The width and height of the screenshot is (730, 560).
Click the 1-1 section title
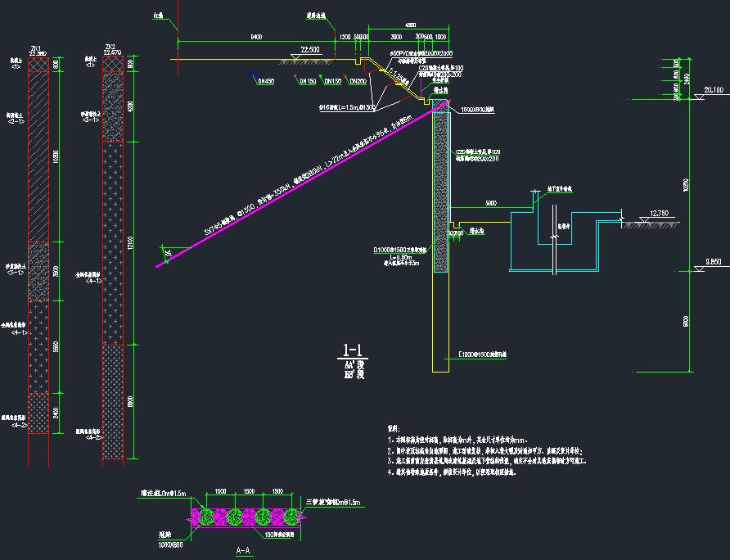[354, 350]
